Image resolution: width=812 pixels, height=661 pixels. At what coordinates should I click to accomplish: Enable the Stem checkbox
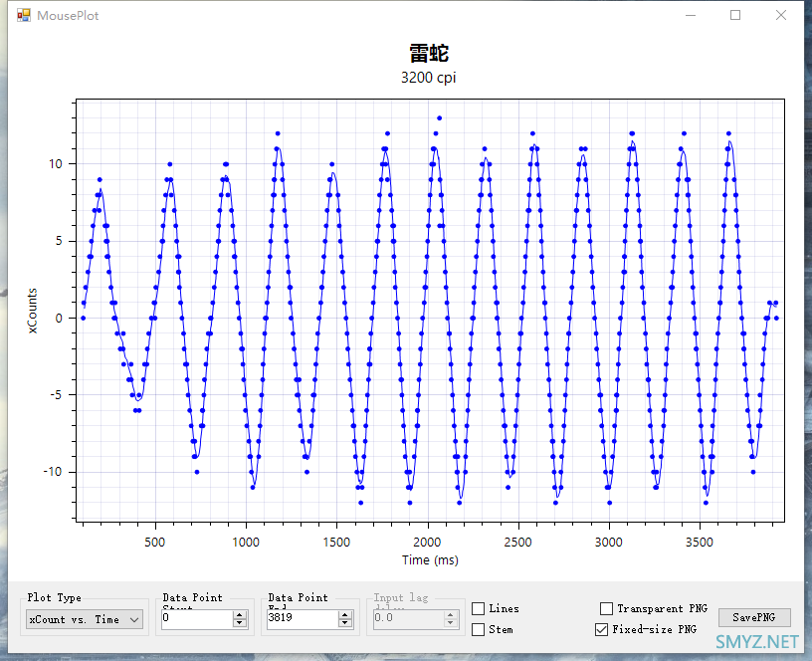pyautogui.click(x=478, y=629)
